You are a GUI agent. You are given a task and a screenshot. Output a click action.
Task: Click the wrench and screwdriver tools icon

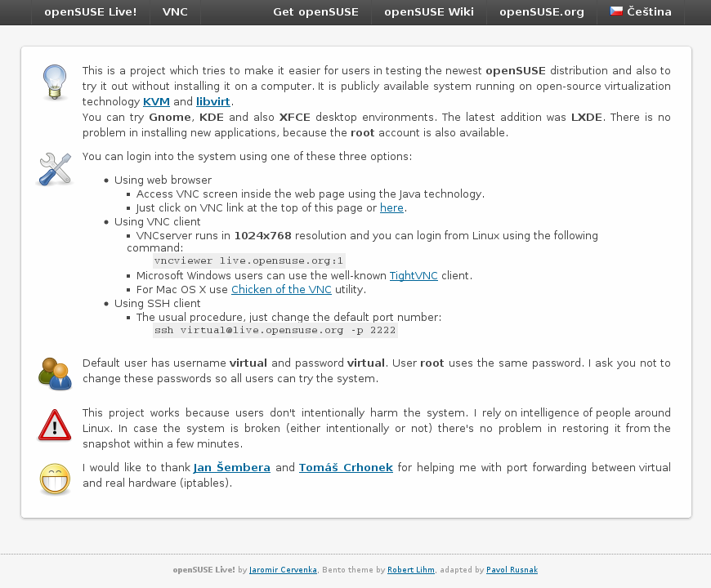pyautogui.click(x=56, y=169)
